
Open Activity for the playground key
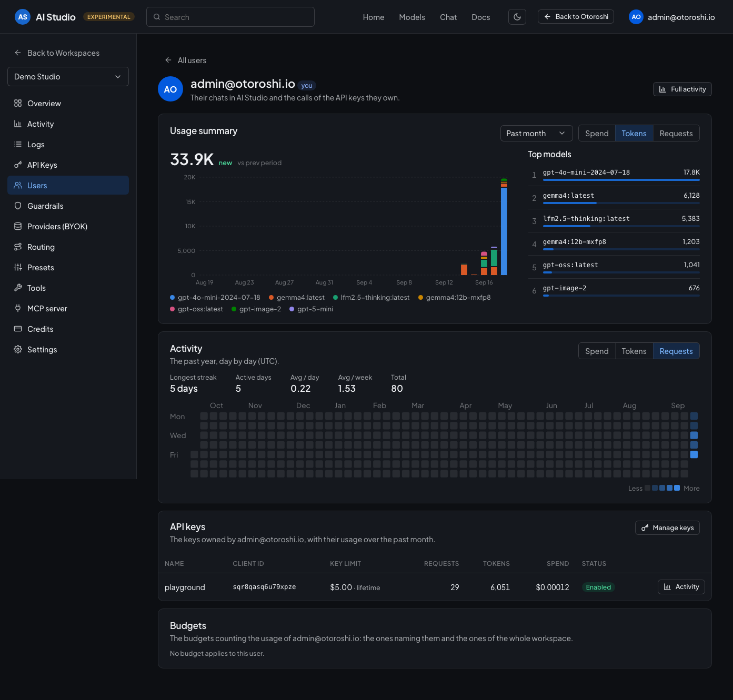pyautogui.click(x=681, y=587)
